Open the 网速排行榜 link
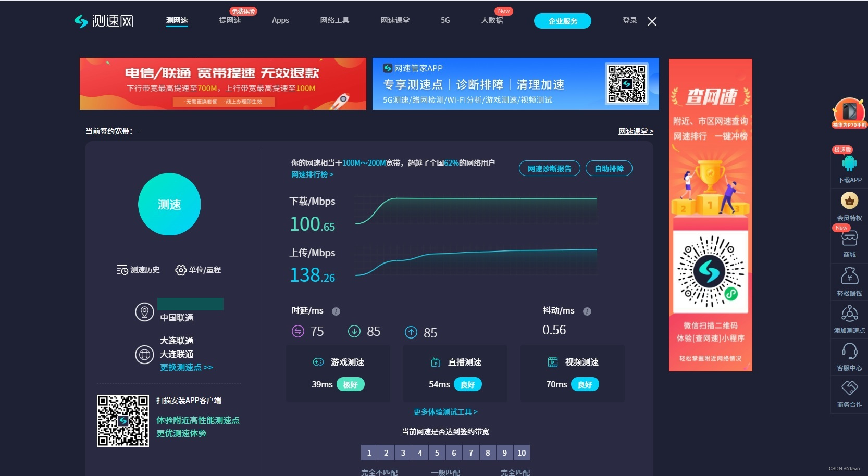 pos(312,174)
